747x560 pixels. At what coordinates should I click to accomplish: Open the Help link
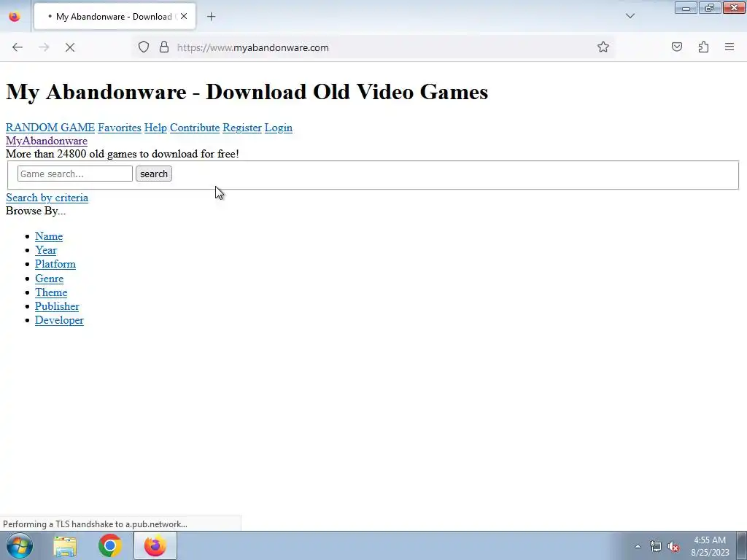click(x=155, y=128)
